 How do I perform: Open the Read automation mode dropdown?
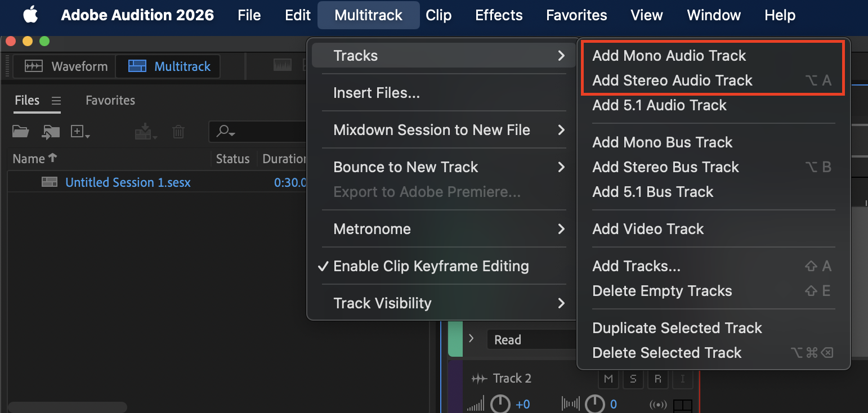click(532, 340)
